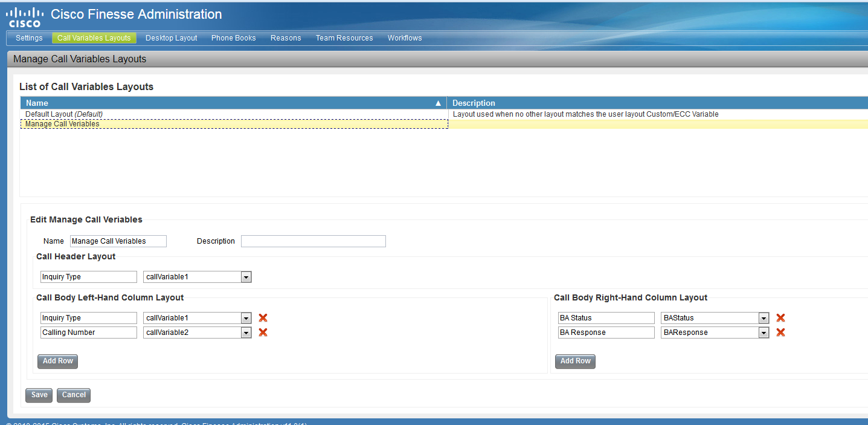The width and height of the screenshot is (868, 425).
Task: Click the Cisco logo
Action: pos(25,18)
